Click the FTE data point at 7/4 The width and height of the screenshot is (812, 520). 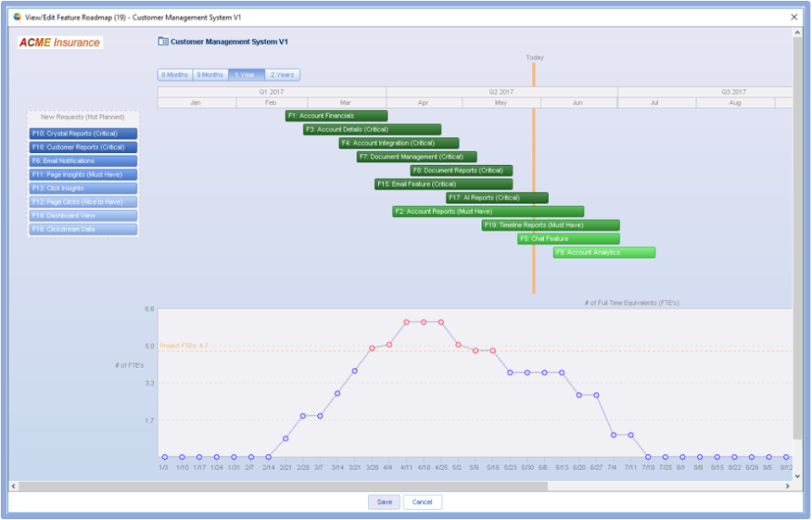[x=614, y=435]
